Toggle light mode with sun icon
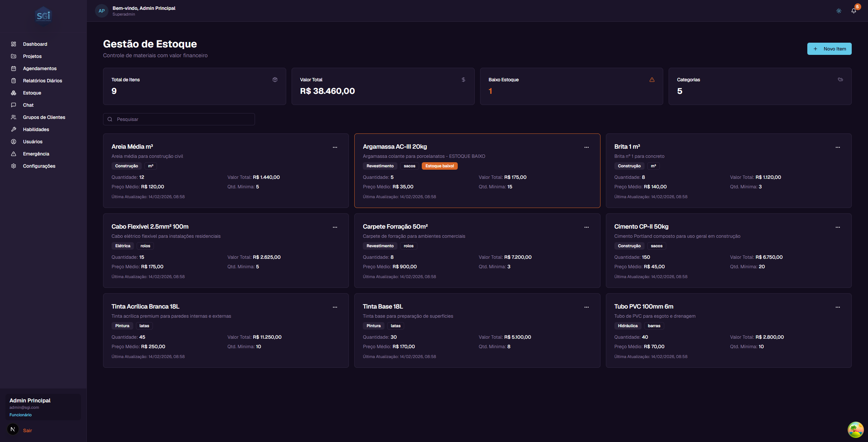 tap(839, 11)
